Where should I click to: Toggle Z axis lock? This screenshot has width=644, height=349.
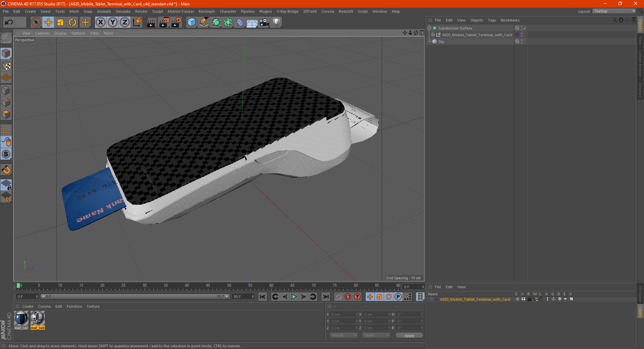point(125,22)
